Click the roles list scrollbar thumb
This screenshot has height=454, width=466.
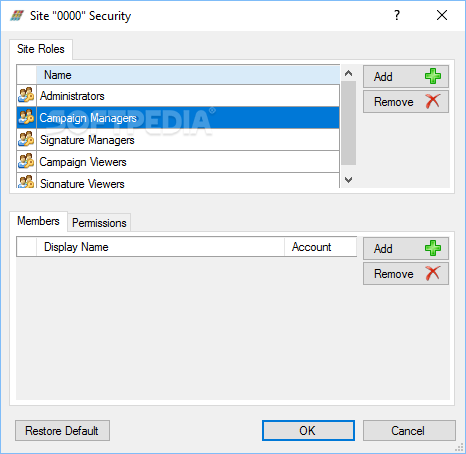348,123
